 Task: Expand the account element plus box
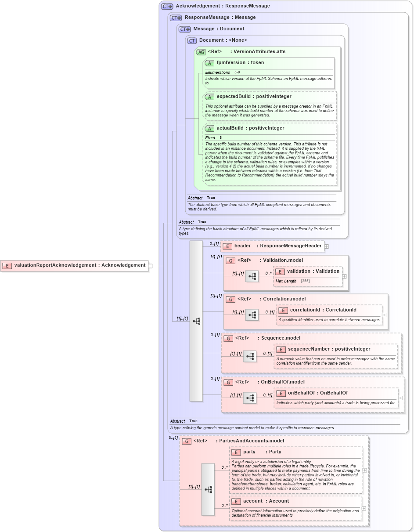click(364, 508)
